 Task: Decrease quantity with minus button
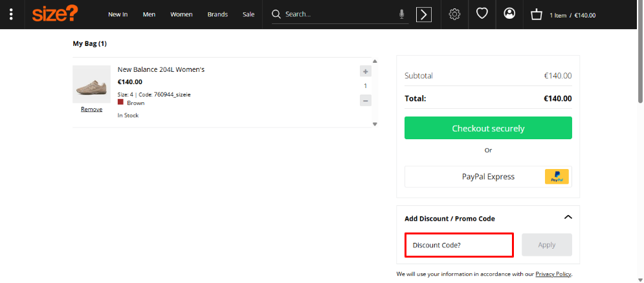point(366,100)
